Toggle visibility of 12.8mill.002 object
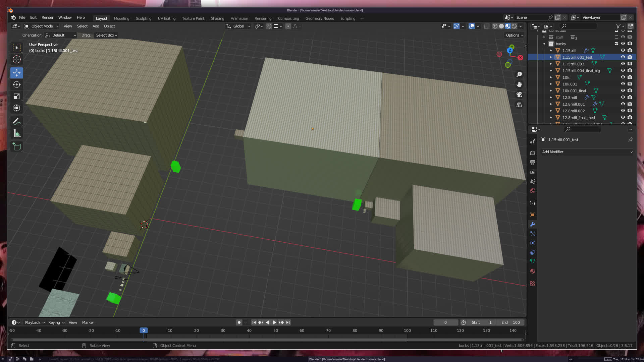Viewport: 644px width, 362px height. tap(623, 111)
